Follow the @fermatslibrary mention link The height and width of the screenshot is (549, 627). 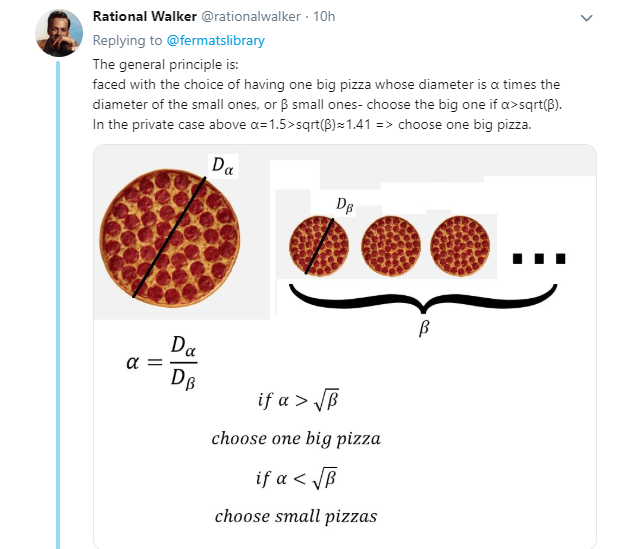[216, 40]
